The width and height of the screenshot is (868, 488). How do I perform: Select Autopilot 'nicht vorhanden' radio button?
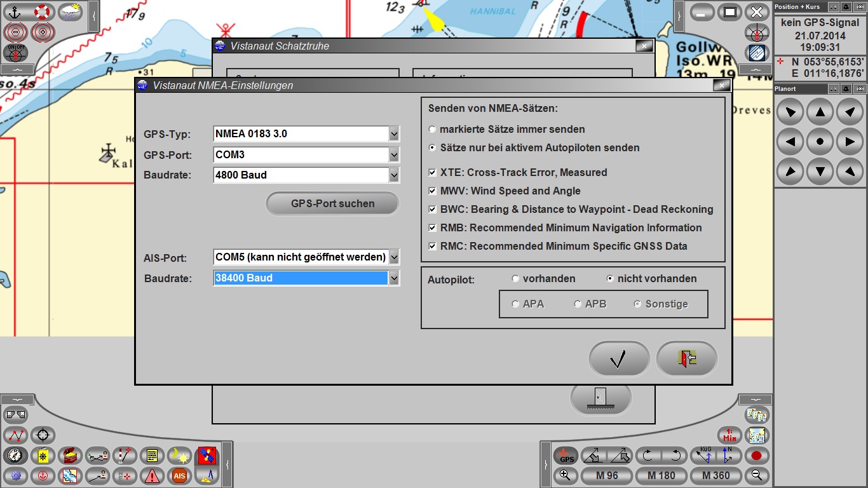(610, 278)
